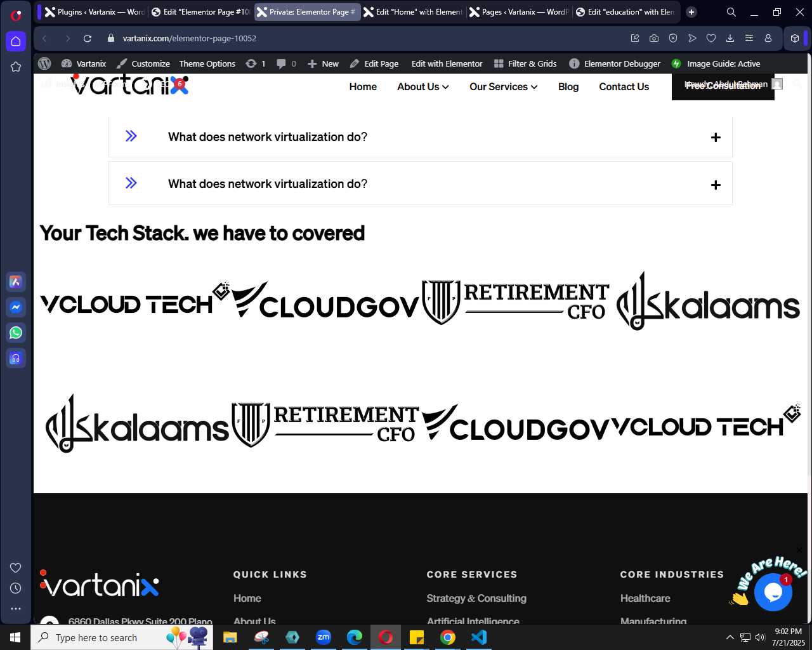Click Edit with Elementor link
Viewport: 812px width, 650px height.
pyautogui.click(x=447, y=63)
